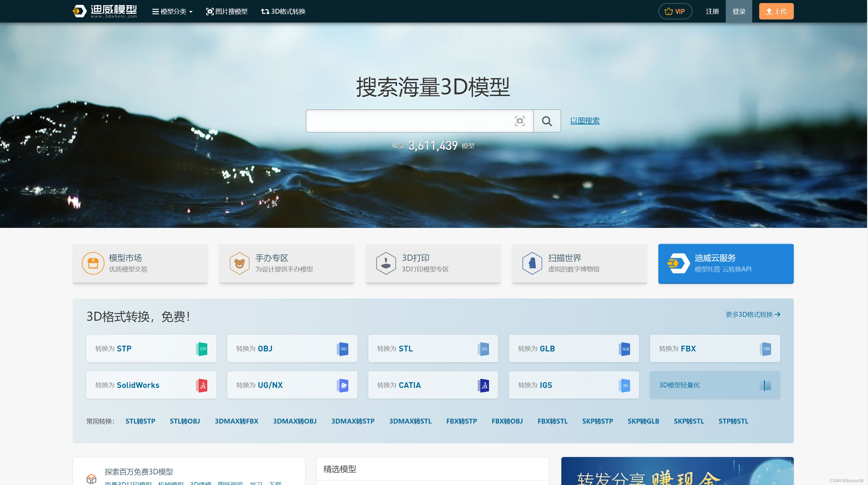
Task: Open the 以图搜索 link
Action: point(585,121)
